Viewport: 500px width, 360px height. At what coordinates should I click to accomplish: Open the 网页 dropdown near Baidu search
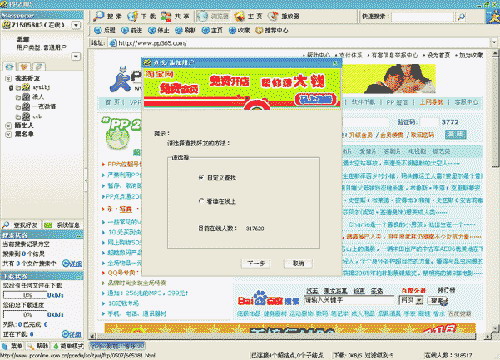tap(411, 300)
